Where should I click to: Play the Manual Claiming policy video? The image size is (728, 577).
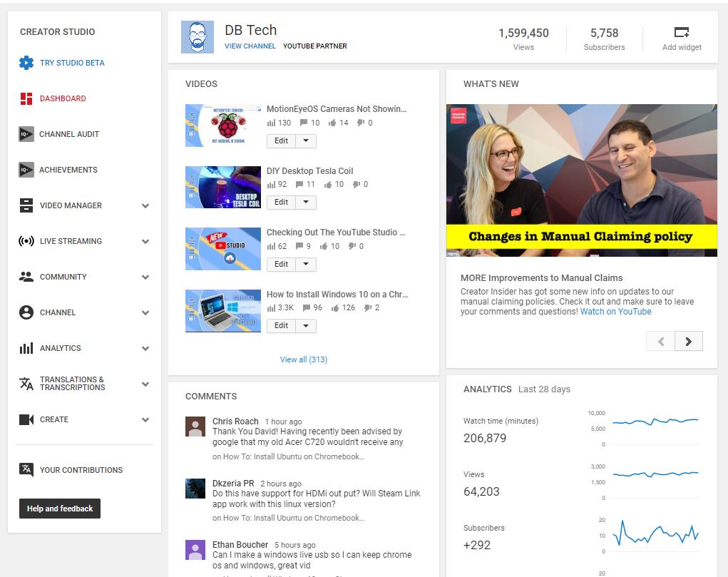[x=582, y=180]
